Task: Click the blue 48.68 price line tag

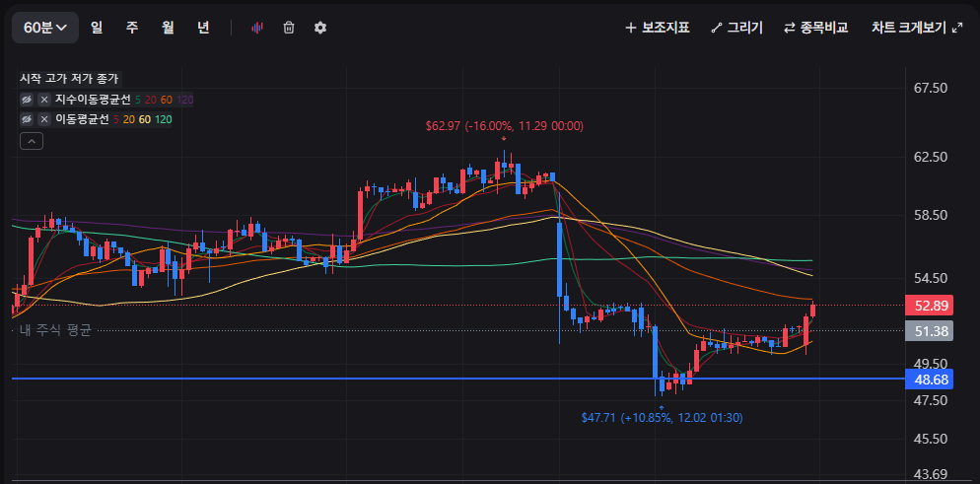Action: point(932,380)
